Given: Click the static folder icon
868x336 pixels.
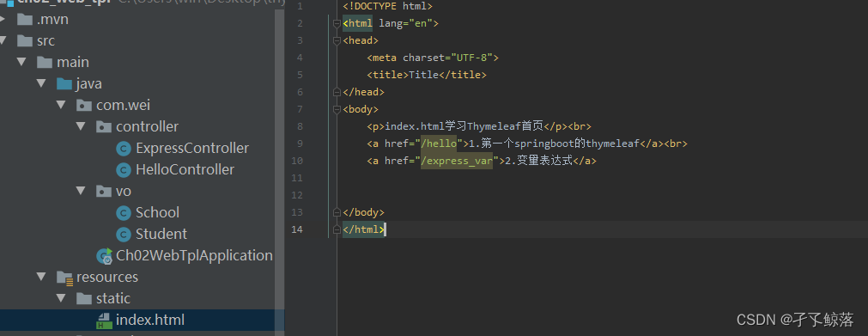Looking at the screenshot, I should [84, 299].
